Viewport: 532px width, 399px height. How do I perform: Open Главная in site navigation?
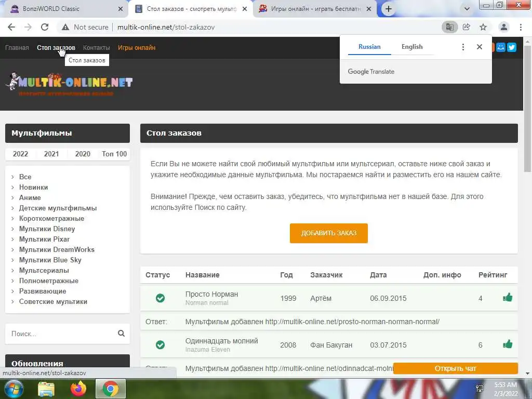click(x=17, y=48)
